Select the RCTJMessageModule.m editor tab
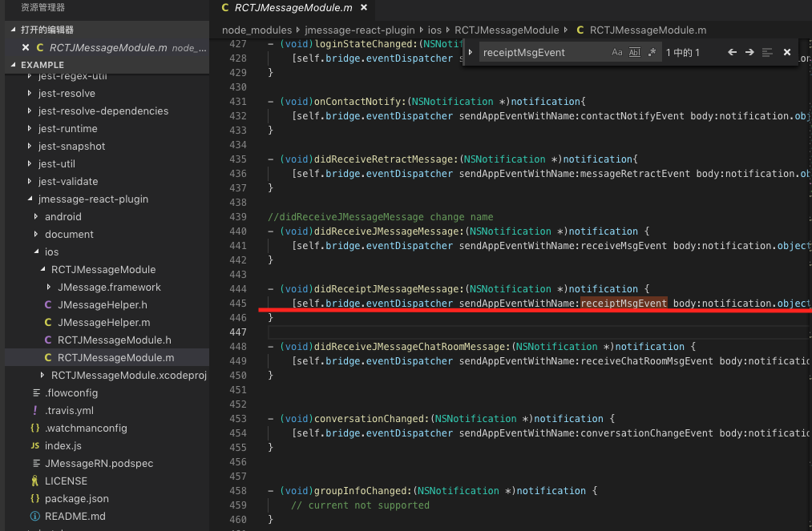This screenshot has height=531, width=812. [293, 8]
